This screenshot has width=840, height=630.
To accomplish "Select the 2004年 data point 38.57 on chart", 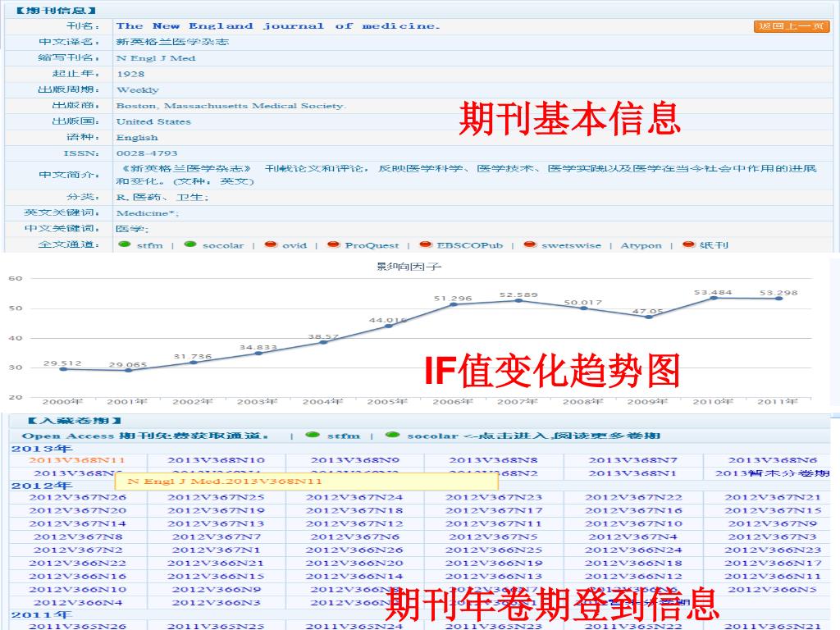I will [x=323, y=342].
